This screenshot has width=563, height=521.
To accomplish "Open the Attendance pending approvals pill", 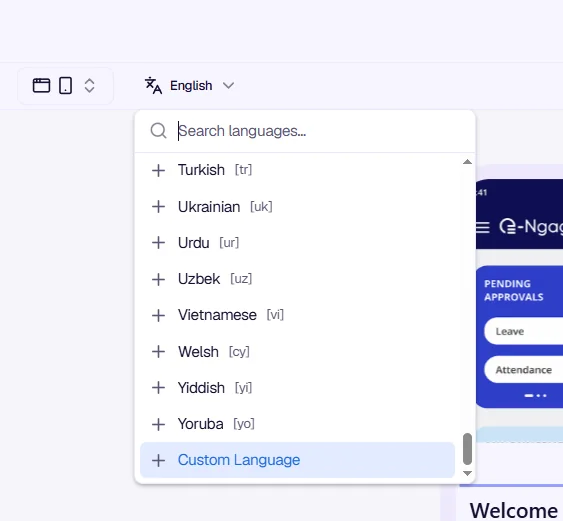I will coord(524,369).
